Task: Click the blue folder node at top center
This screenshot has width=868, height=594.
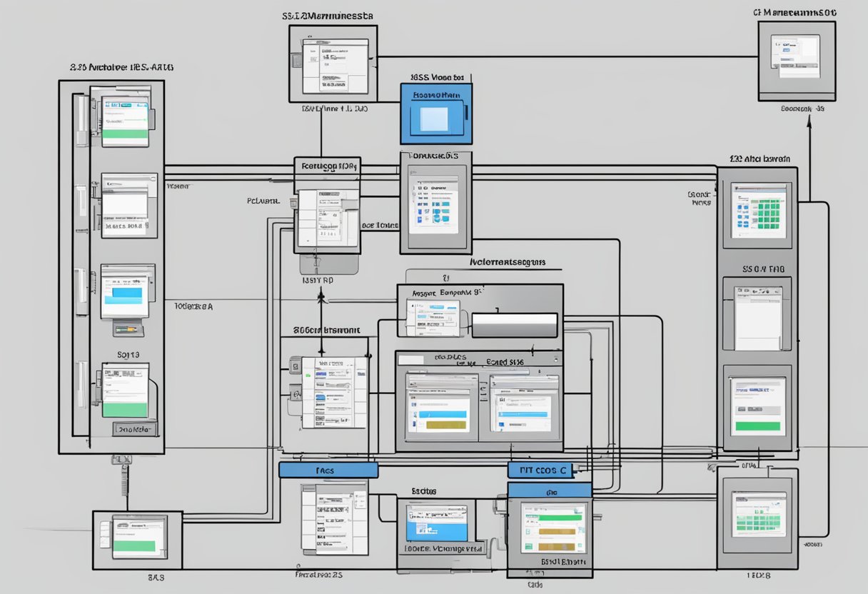Action: (435, 115)
